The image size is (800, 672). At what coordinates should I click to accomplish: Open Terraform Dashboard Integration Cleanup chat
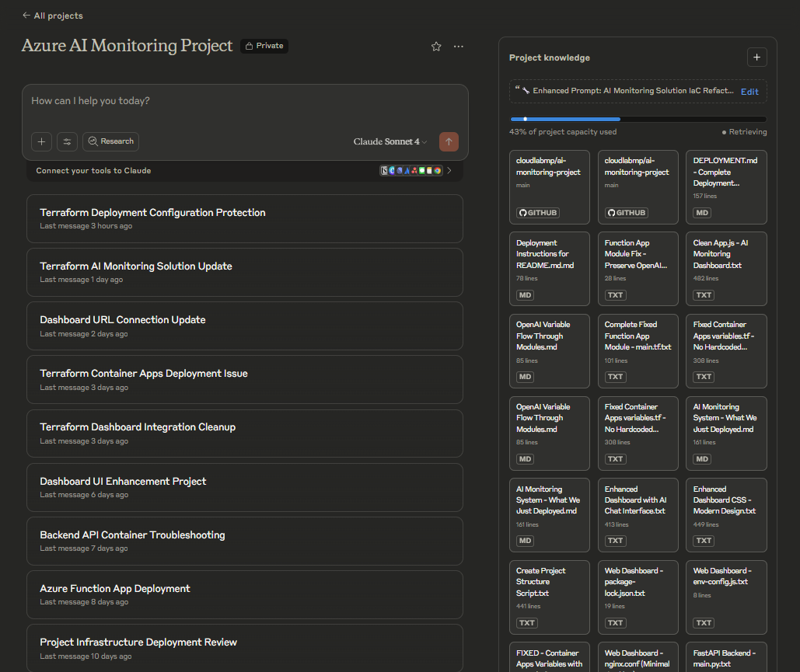[x=245, y=433]
